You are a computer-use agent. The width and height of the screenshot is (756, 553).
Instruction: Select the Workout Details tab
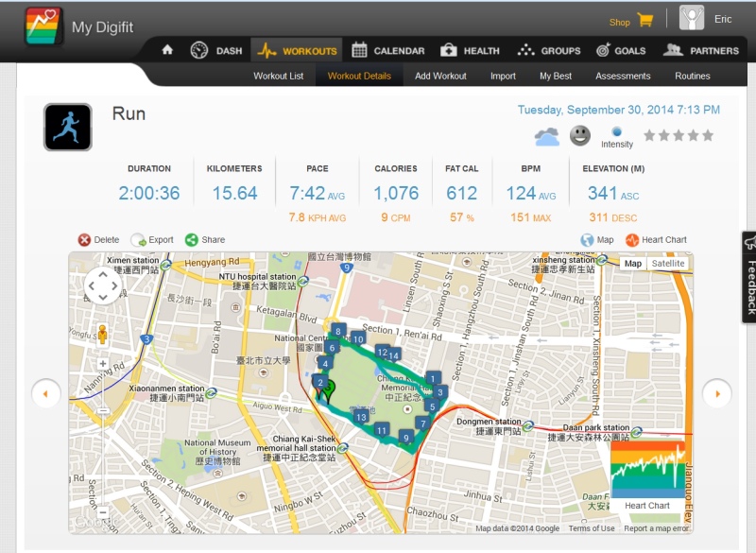[x=359, y=76]
